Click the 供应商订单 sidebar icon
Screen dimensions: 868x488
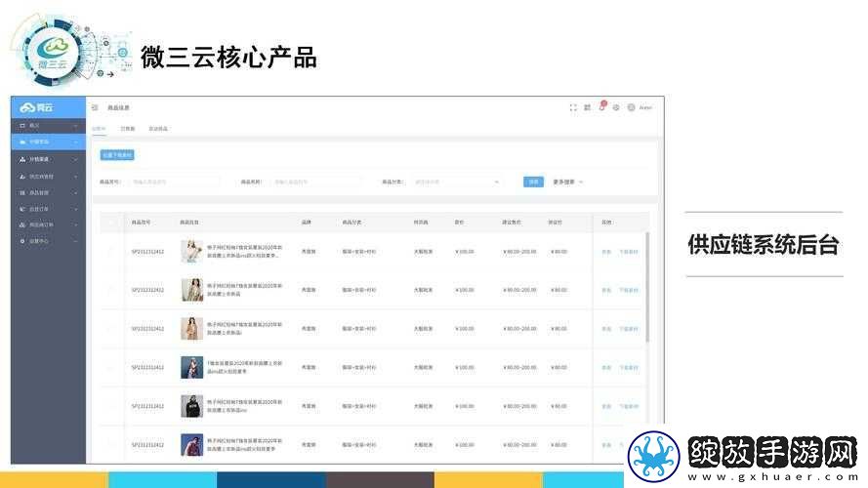coord(22,225)
